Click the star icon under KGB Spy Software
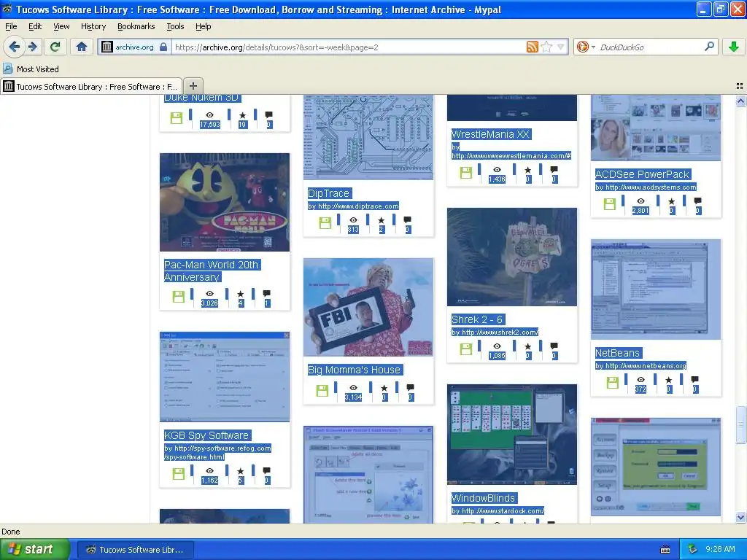 click(241, 471)
